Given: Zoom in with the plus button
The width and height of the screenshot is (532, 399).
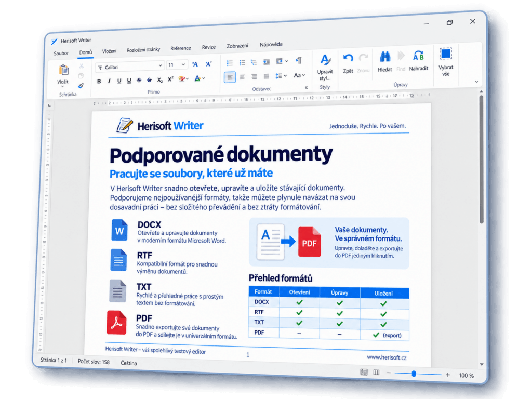Looking at the screenshot, I should [x=448, y=375].
